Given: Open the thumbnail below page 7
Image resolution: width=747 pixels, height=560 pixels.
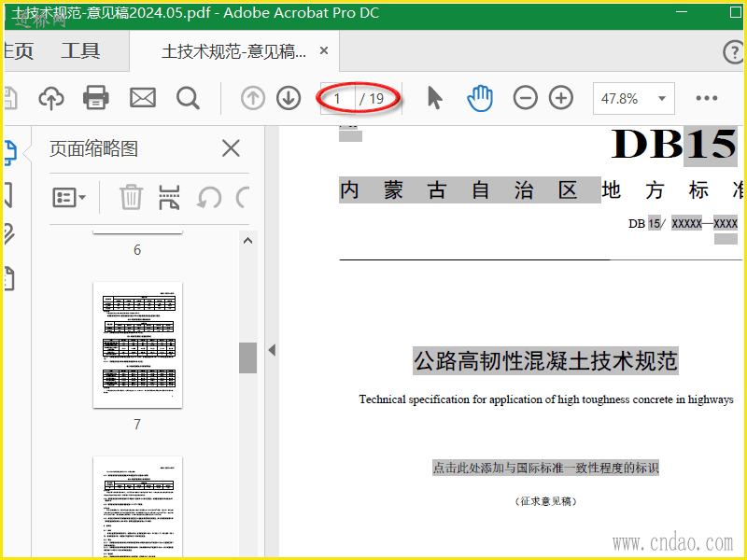Looking at the screenshot, I should click(x=137, y=507).
